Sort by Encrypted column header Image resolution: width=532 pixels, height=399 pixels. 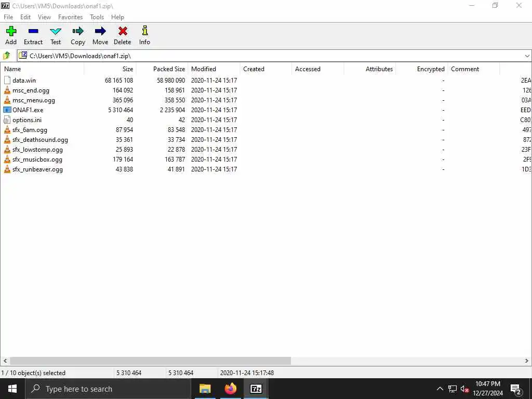422,69
